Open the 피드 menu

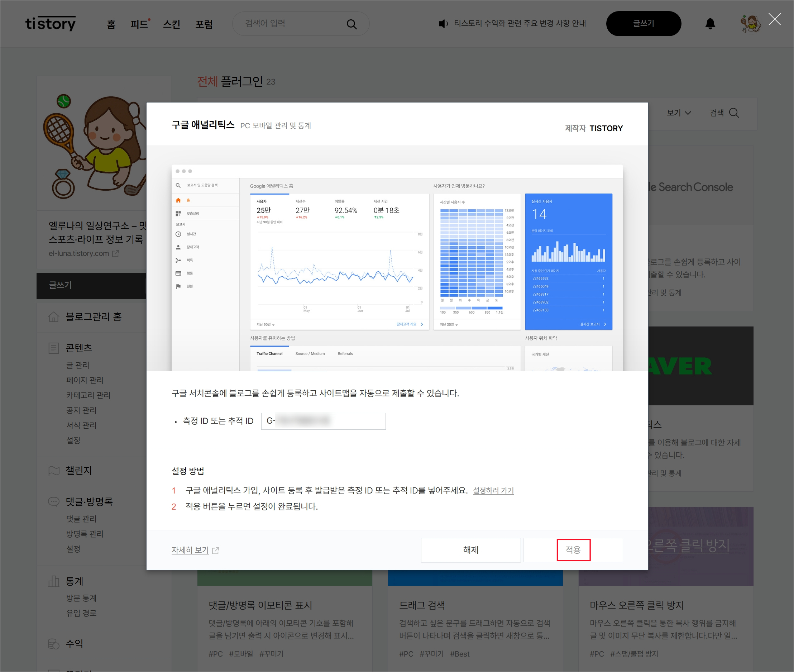tap(139, 24)
